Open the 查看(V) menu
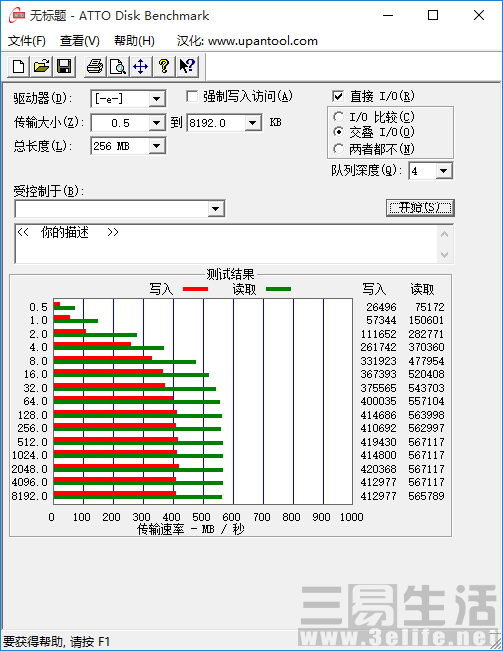 tap(80, 41)
